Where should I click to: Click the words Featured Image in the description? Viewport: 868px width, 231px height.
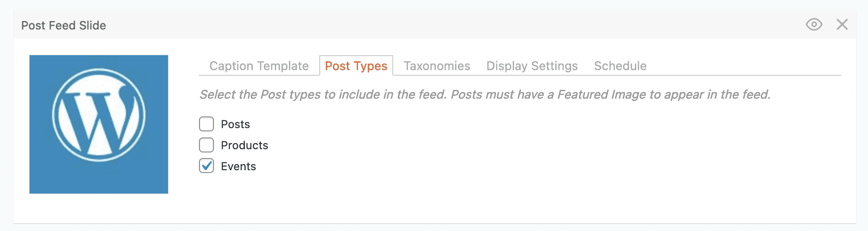602,94
